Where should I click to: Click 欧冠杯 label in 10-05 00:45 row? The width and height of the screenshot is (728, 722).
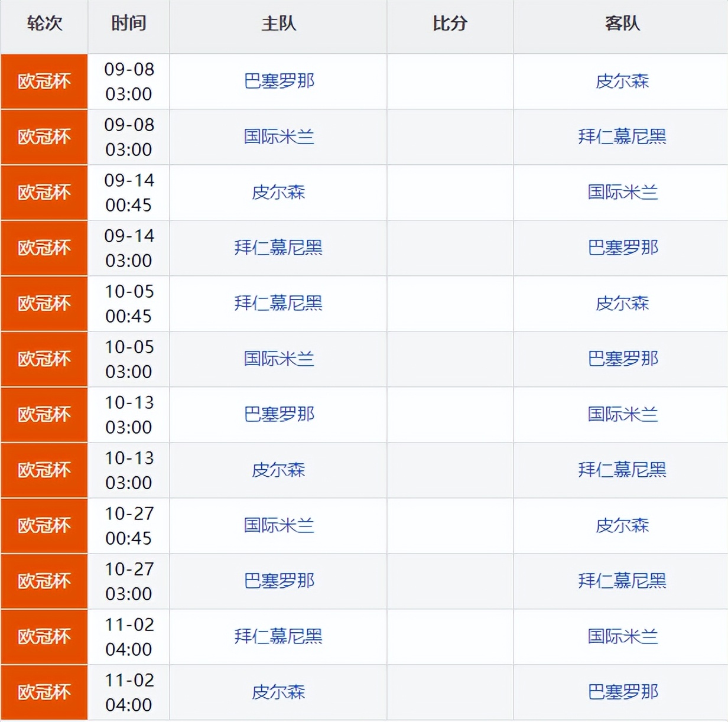pyautogui.click(x=44, y=304)
